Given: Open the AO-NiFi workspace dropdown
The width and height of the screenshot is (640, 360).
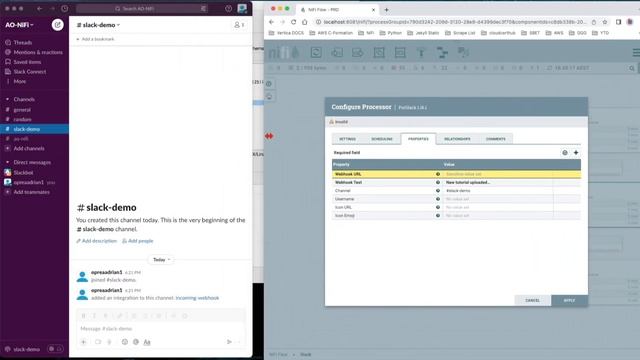Looking at the screenshot, I should [19, 25].
